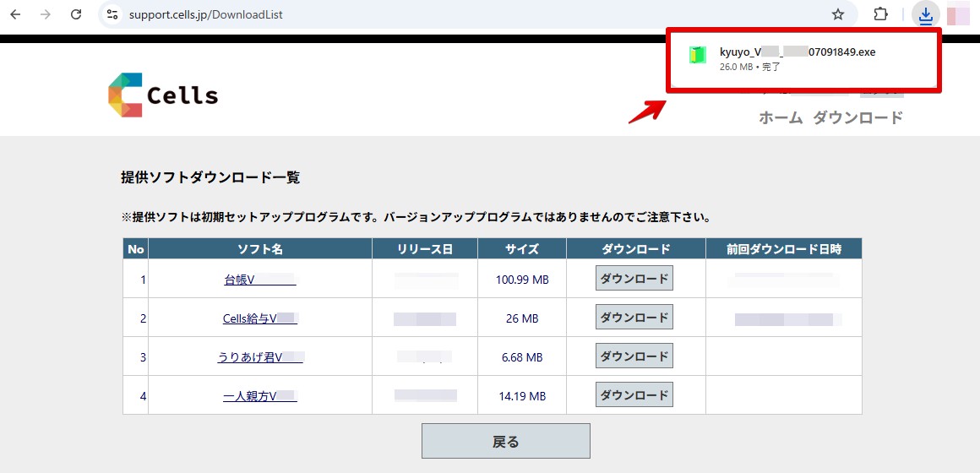Open the Cells給与V software link
The width and height of the screenshot is (980, 473).
259,318
